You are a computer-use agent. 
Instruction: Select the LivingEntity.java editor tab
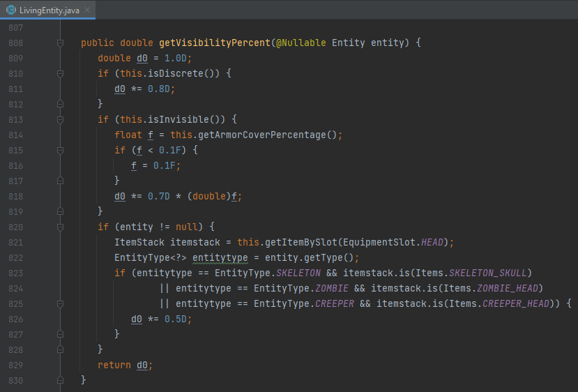[x=47, y=10]
